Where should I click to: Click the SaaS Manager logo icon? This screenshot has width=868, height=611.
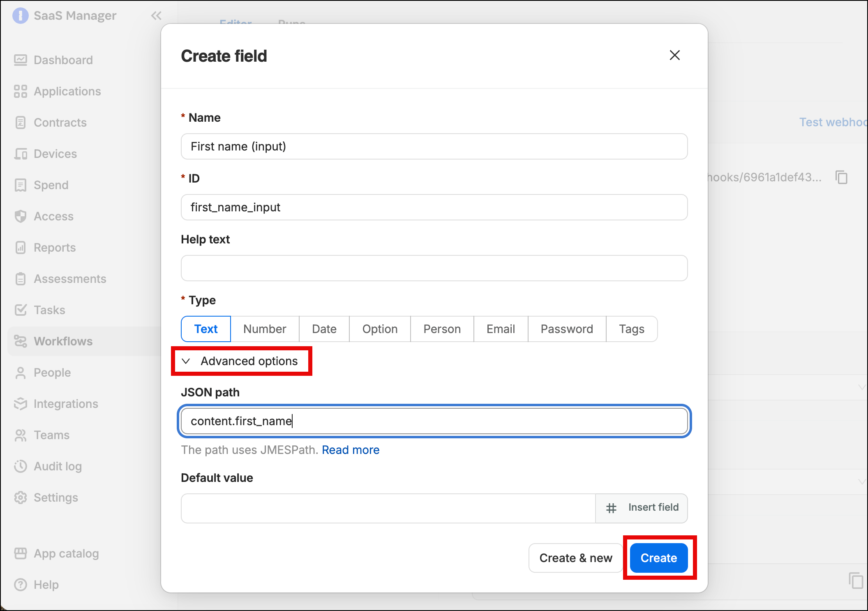21,16
